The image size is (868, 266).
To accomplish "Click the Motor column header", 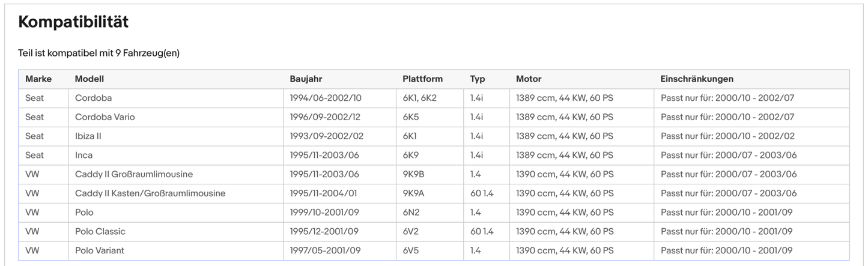I will click(x=529, y=79).
